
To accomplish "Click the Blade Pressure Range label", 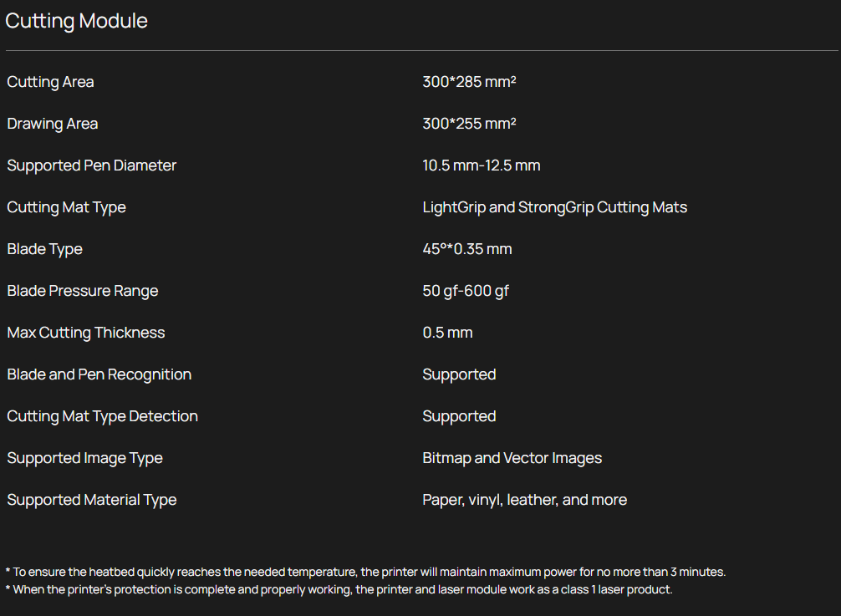I will [83, 291].
